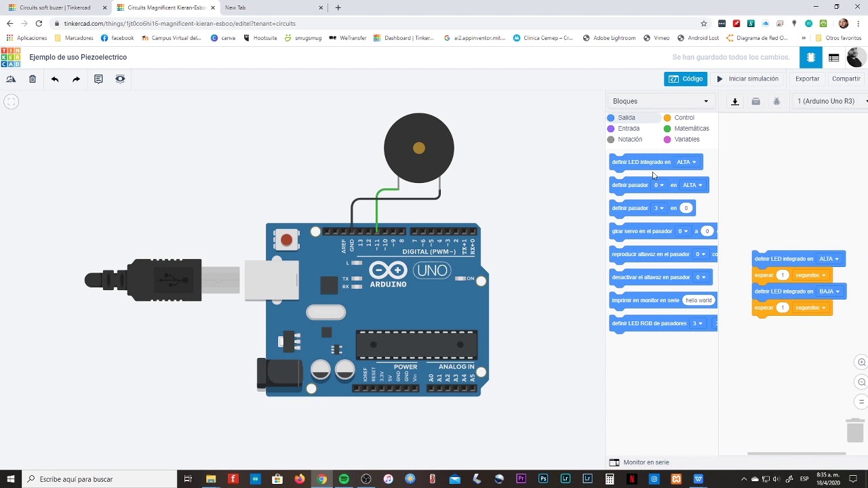Click value field in definir pasador 3 block

pos(686,208)
